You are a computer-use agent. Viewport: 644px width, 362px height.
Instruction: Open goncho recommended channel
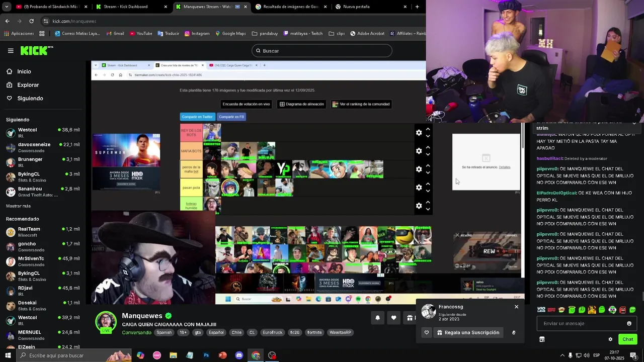pos(43,246)
